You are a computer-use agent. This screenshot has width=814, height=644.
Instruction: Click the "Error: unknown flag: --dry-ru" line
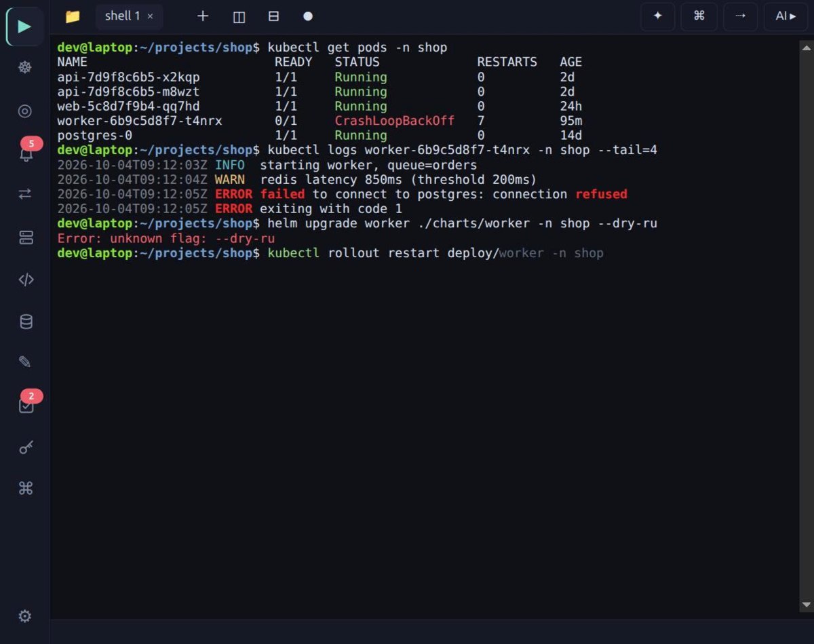[166, 238]
